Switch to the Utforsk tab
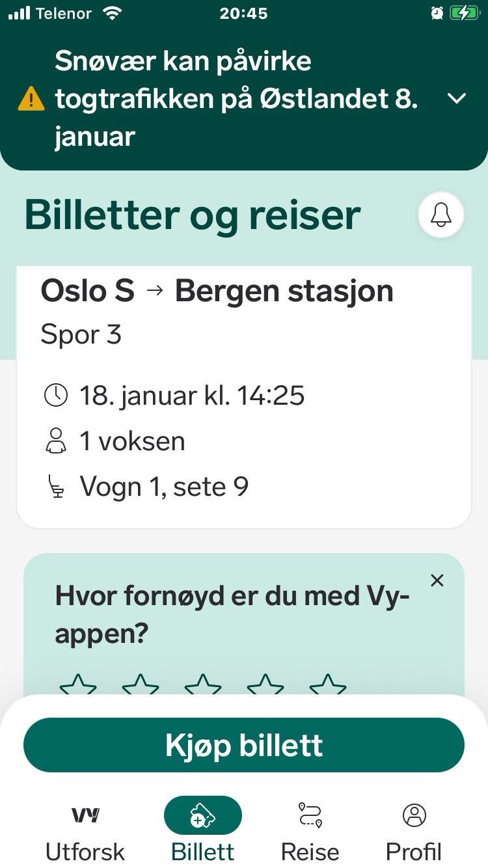This screenshot has width=488, height=868. coord(85,831)
